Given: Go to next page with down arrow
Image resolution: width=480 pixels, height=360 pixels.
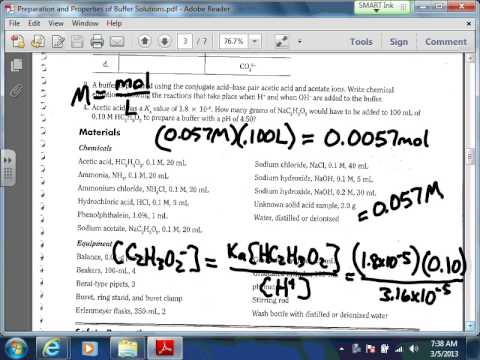Looking at the screenshot, I should tap(165, 41).
